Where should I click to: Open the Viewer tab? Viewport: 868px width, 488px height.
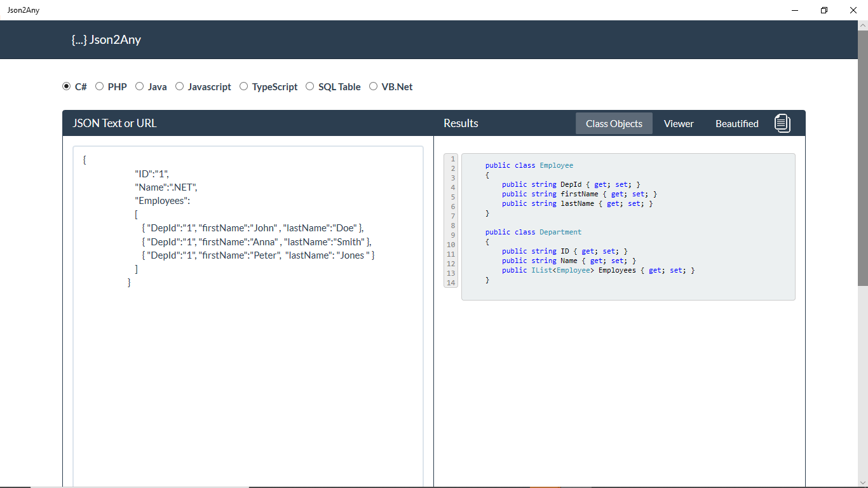click(678, 123)
